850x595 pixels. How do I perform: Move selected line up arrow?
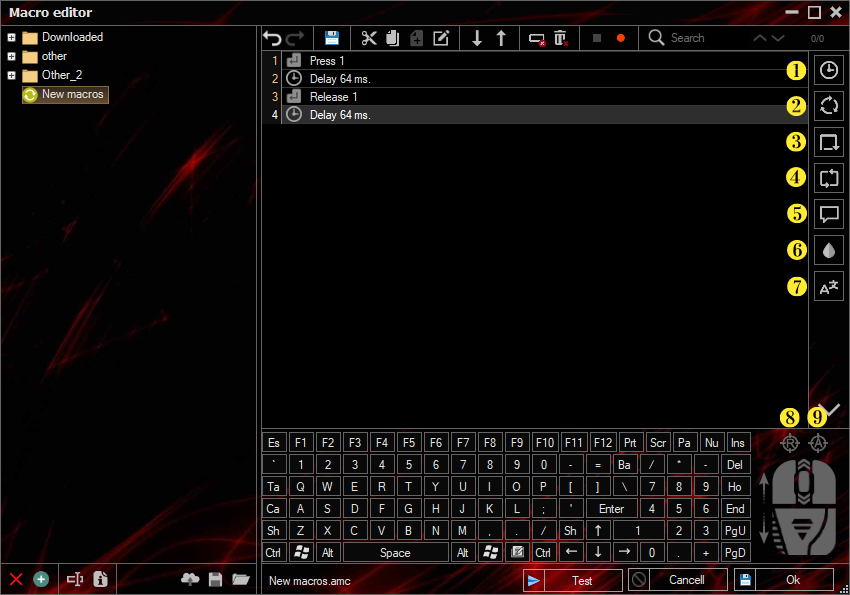coord(501,38)
